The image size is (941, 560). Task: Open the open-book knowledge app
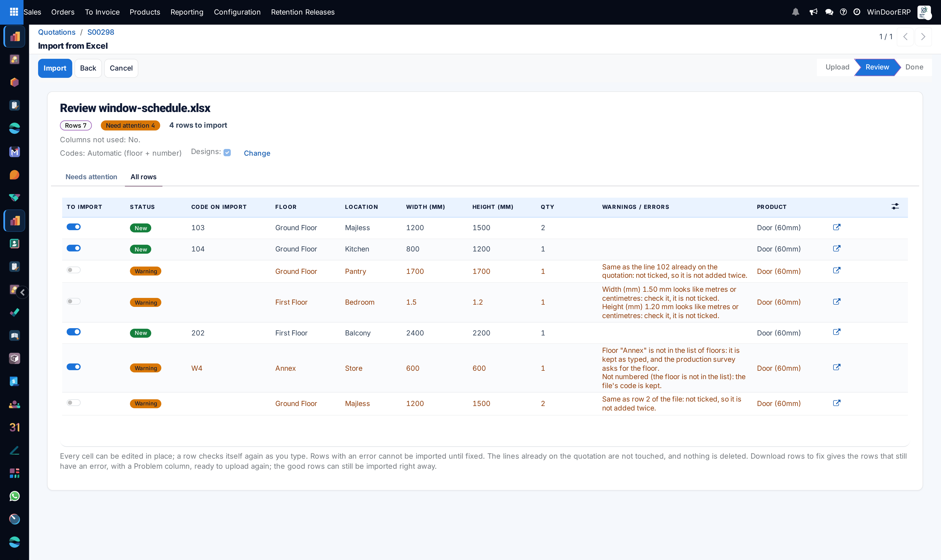coord(14,335)
